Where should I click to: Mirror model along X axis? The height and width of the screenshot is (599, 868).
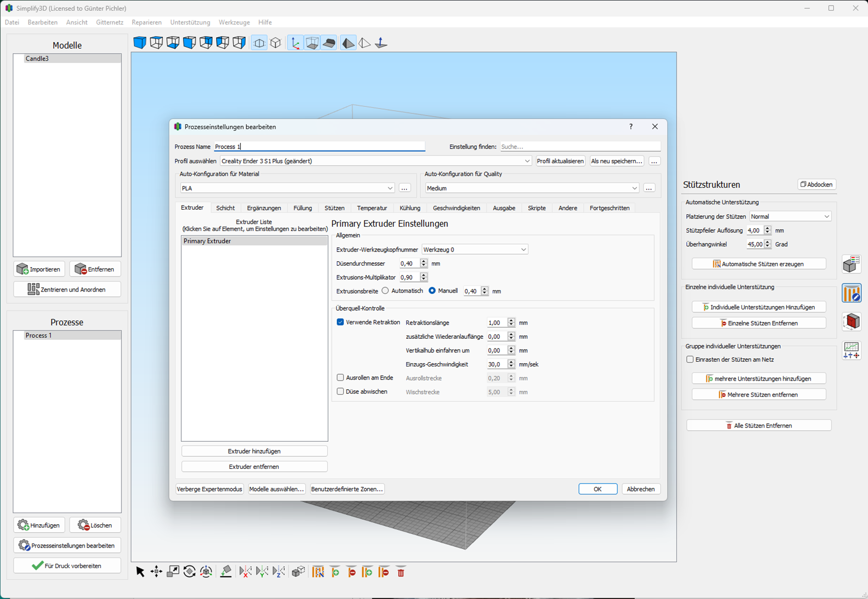click(245, 571)
